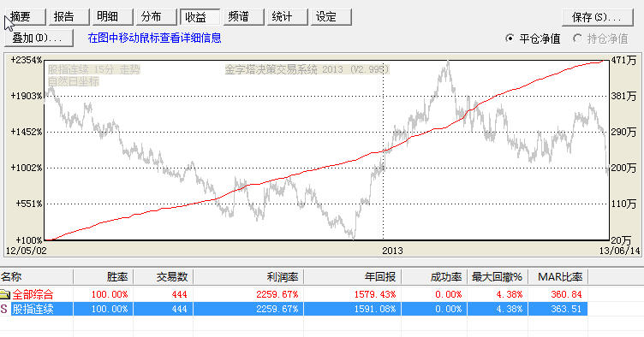Click the 363.51 MAR ratio value

[x=566, y=309]
